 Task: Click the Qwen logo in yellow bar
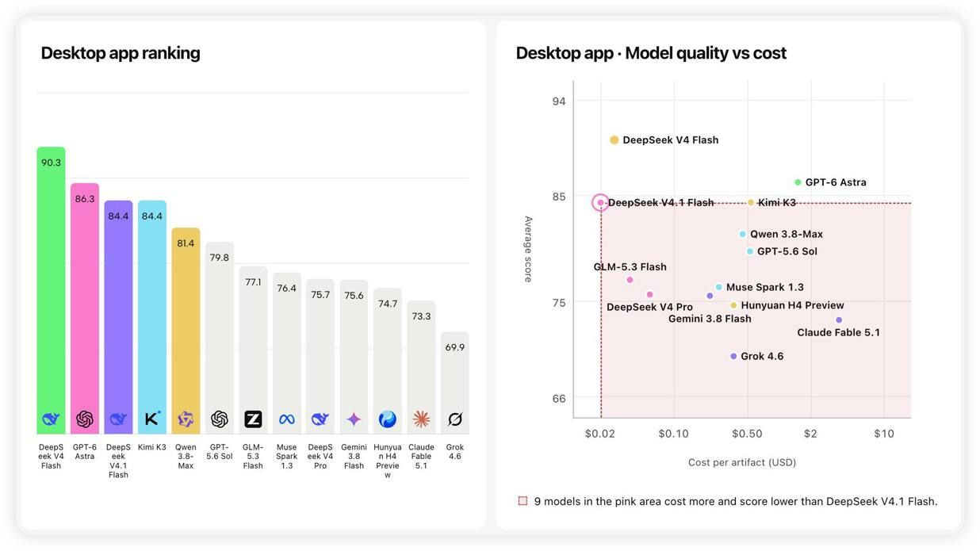[x=186, y=419]
